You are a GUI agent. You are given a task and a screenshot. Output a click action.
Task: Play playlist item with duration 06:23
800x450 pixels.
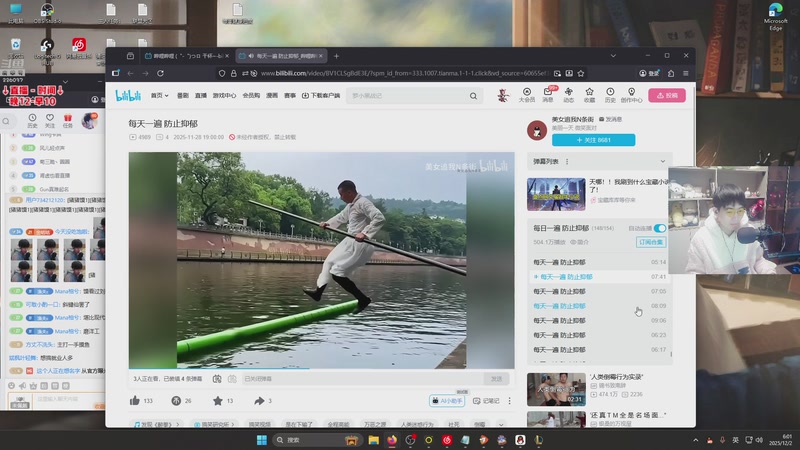pyautogui.click(x=599, y=335)
